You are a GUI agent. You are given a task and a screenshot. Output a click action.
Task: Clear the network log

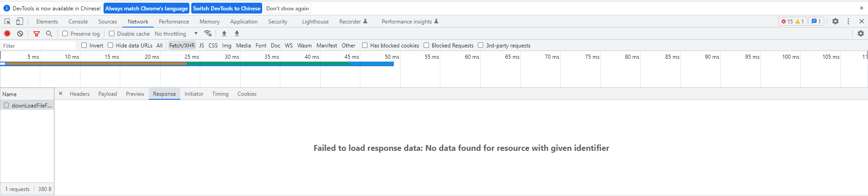pos(20,33)
